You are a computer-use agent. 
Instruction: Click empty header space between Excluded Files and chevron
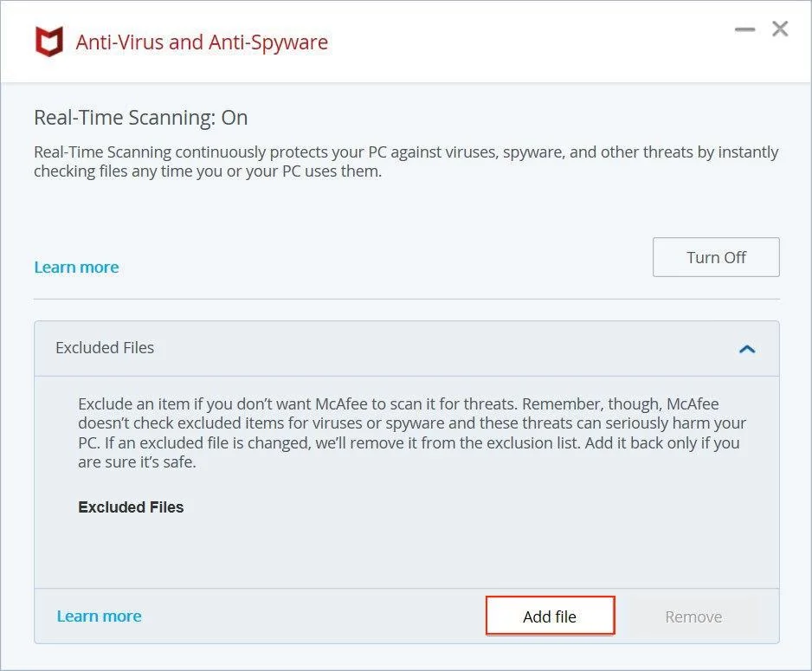(433, 348)
